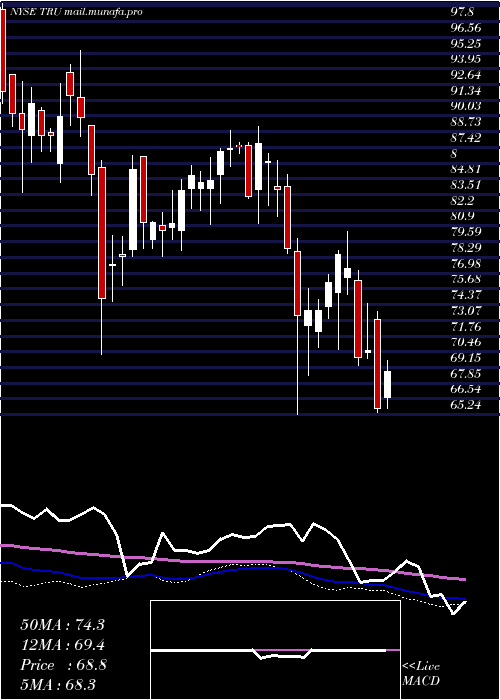Select the 83.51 price level

[x=466, y=185]
